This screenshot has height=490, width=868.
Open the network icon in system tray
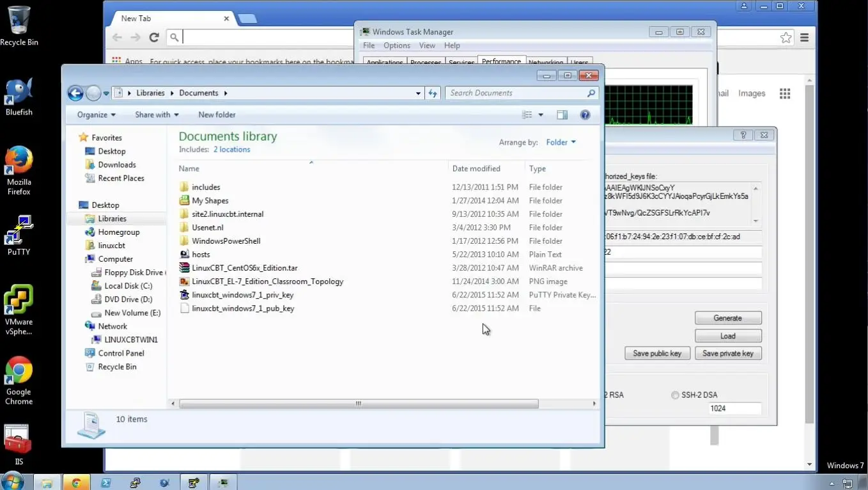[x=846, y=484]
